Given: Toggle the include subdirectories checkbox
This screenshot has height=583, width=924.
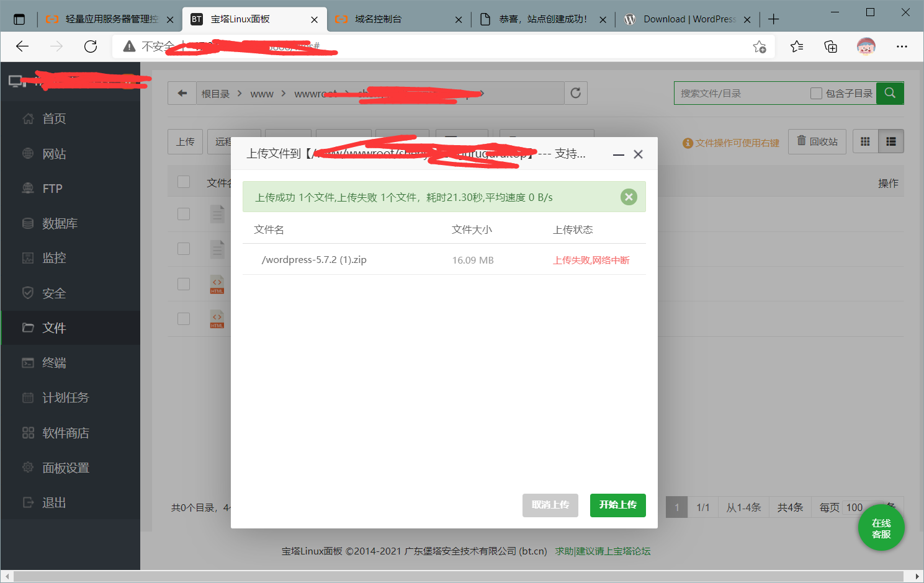Looking at the screenshot, I should 816,93.
